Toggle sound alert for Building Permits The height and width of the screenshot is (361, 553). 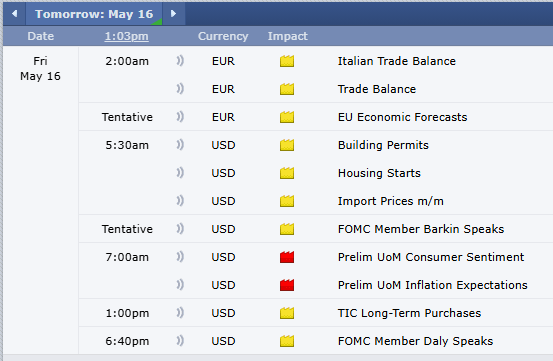click(180, 145)
